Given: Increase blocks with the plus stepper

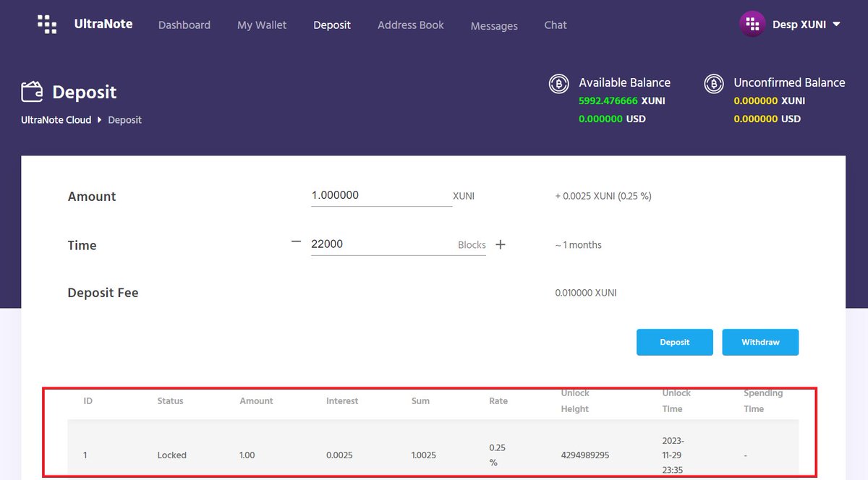Looking at the screenshot, I should pos(500,244).
